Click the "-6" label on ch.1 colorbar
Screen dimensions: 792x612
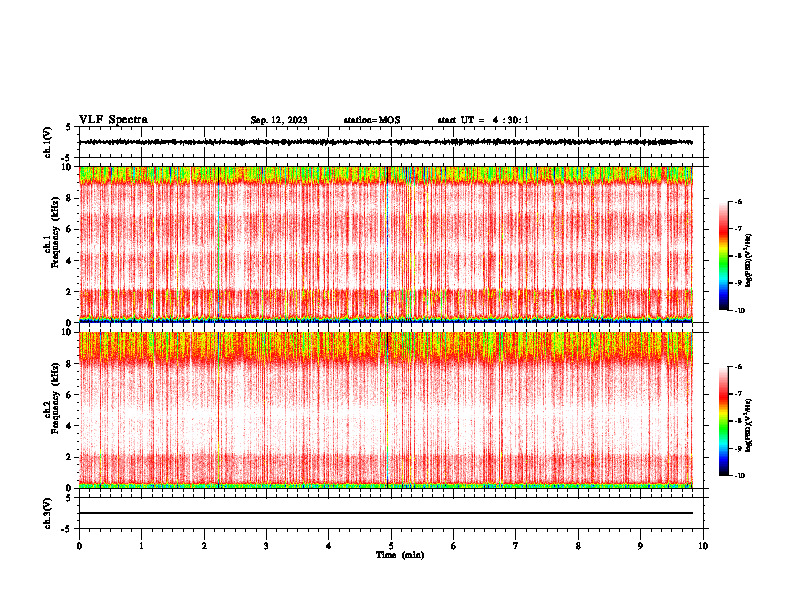[x=738, y=201]
